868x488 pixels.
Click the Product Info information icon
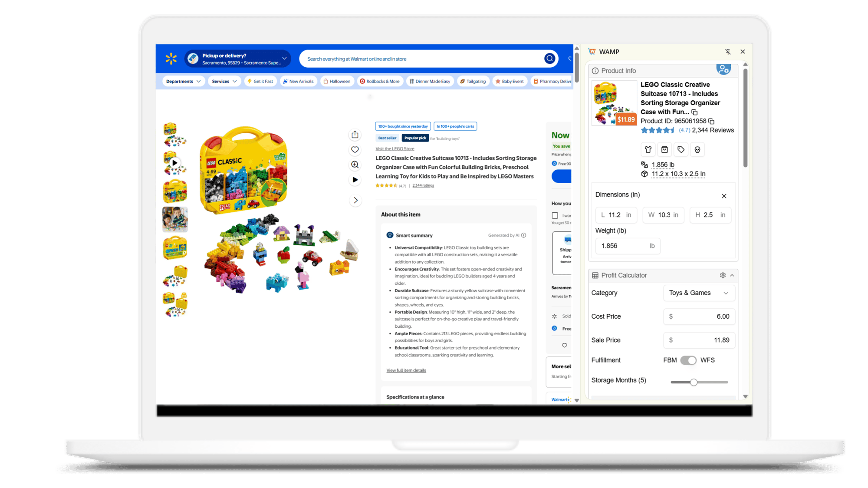pos(595,71)
